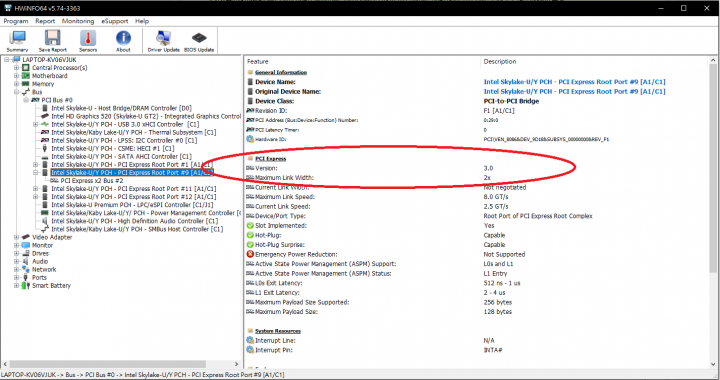
Task: Select Drives in the tree
Action: [40, 253]
